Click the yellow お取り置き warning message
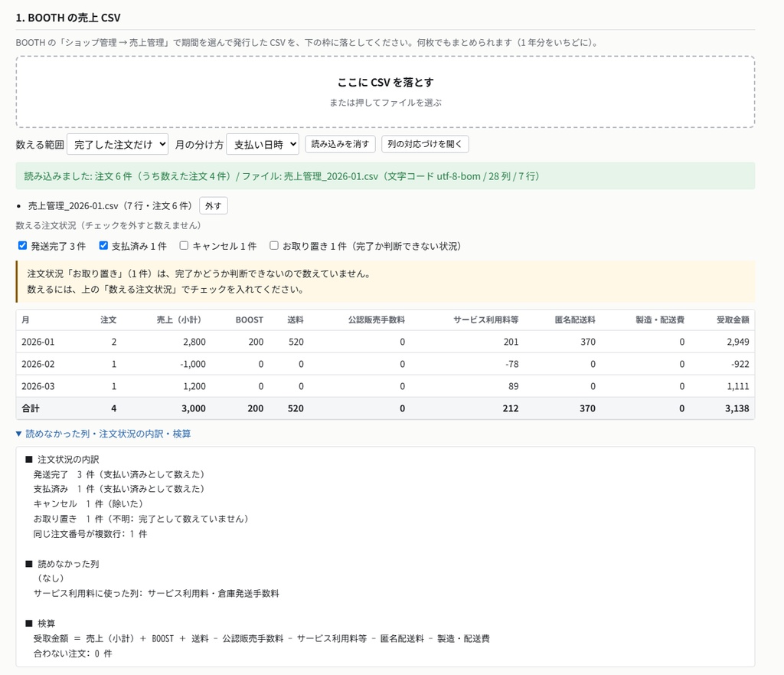 (385, 282)
